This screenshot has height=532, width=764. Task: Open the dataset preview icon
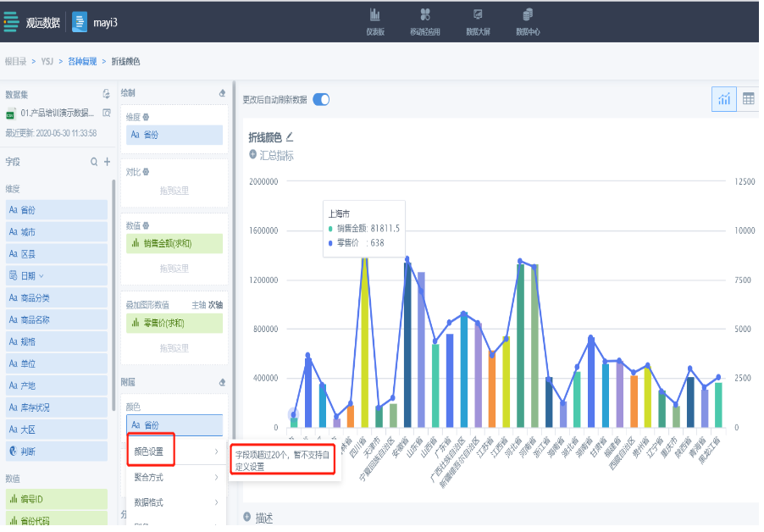pyautogui.click(x=107, y=113)
